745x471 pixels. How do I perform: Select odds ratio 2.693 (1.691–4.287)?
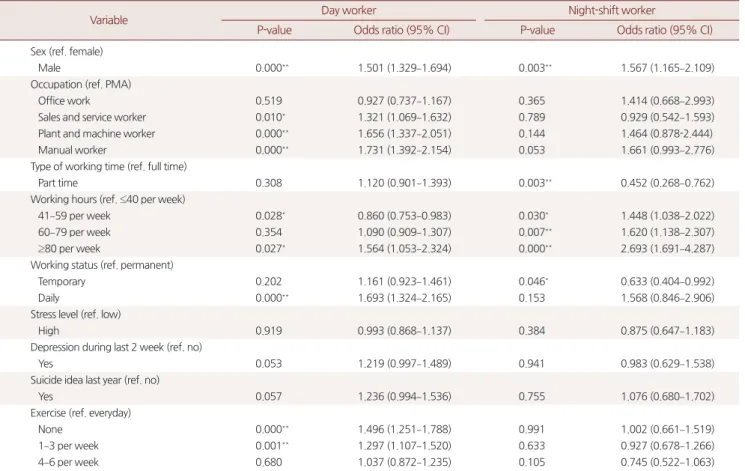(x=668, y=249)
